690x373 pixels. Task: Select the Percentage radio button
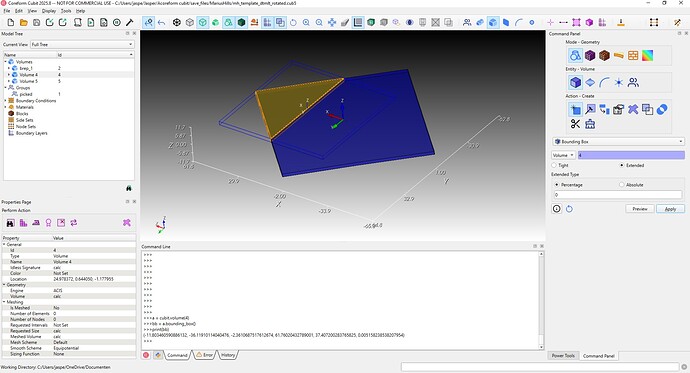[557, 185]
